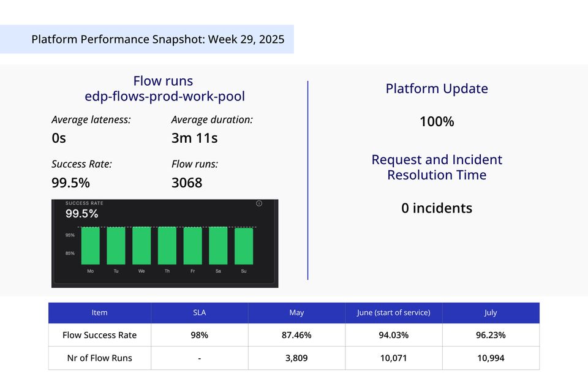Select the Nr of Flow Runs row

pyautogui.click(x=99, y=358)
